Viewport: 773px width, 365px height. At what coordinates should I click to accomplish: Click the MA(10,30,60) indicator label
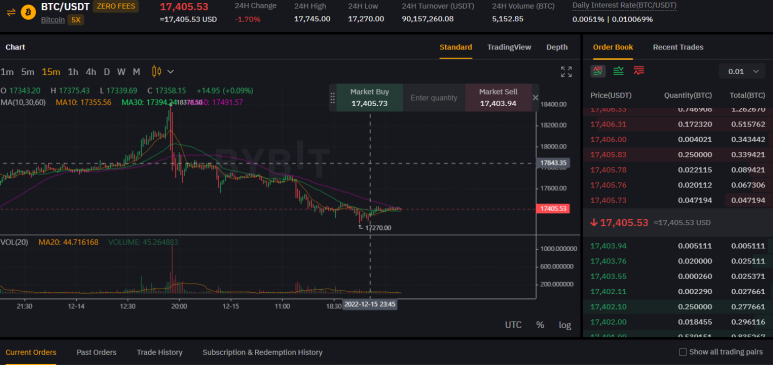coord(23,102)
